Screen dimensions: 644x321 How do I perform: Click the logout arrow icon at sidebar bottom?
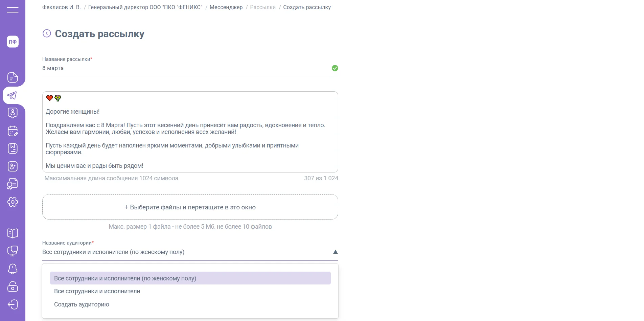pyautogui.click(x=13, y=304)
